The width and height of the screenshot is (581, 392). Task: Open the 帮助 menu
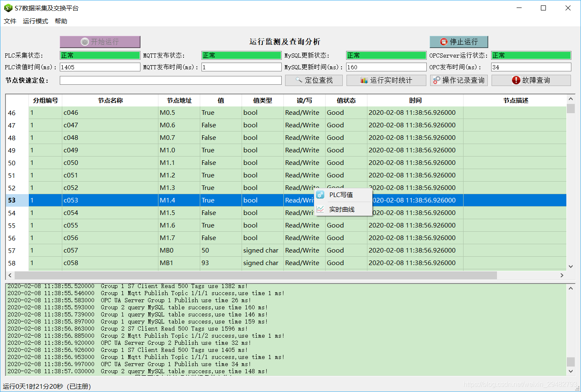[61, 21]
